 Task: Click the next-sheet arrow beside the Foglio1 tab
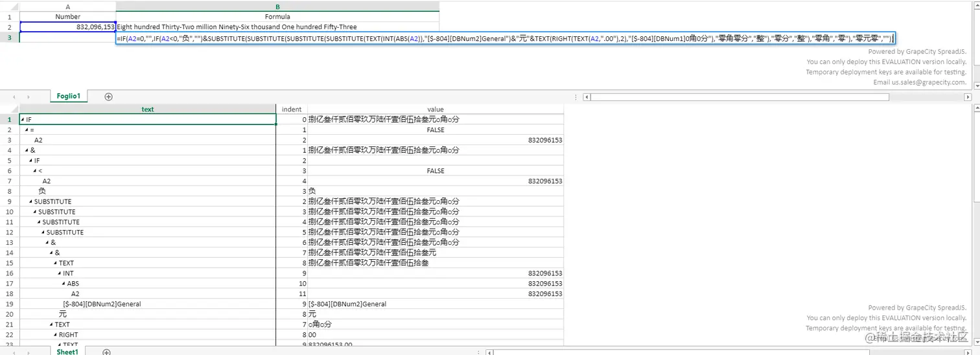29,97
